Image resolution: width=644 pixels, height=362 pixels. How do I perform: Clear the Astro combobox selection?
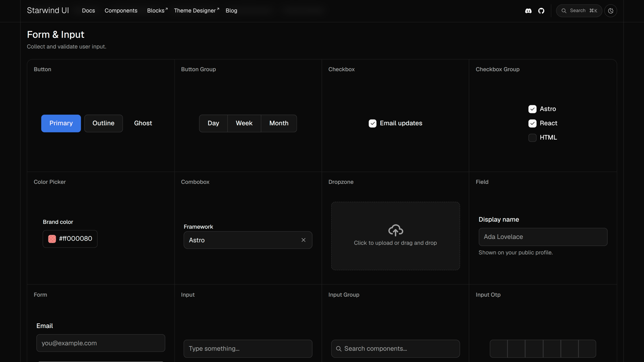click(303, 240)
